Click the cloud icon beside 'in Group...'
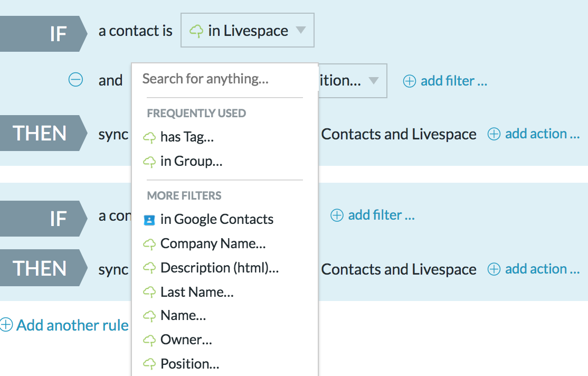588x376 pixels. coord(149,162)
